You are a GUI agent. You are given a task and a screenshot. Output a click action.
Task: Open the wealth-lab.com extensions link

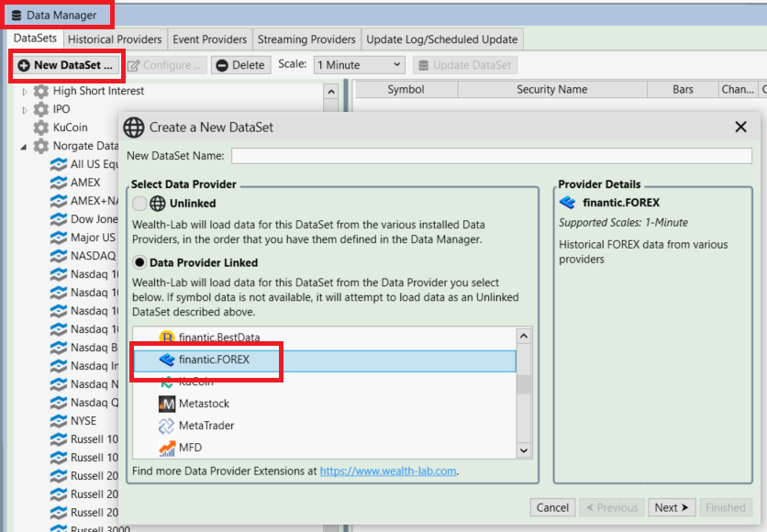pyautogui.click(x=388, y=471)
